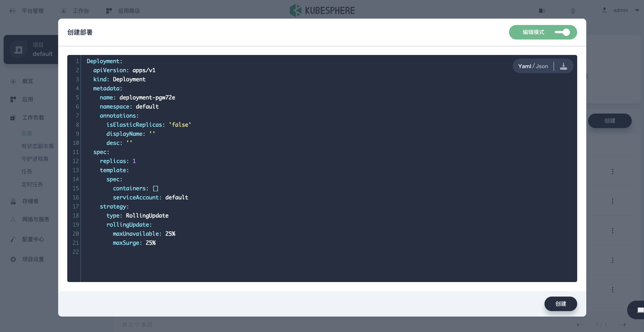Open the 概览 overview panel
644x332 pixels.
pyautogui.click(x=27, y=81)
